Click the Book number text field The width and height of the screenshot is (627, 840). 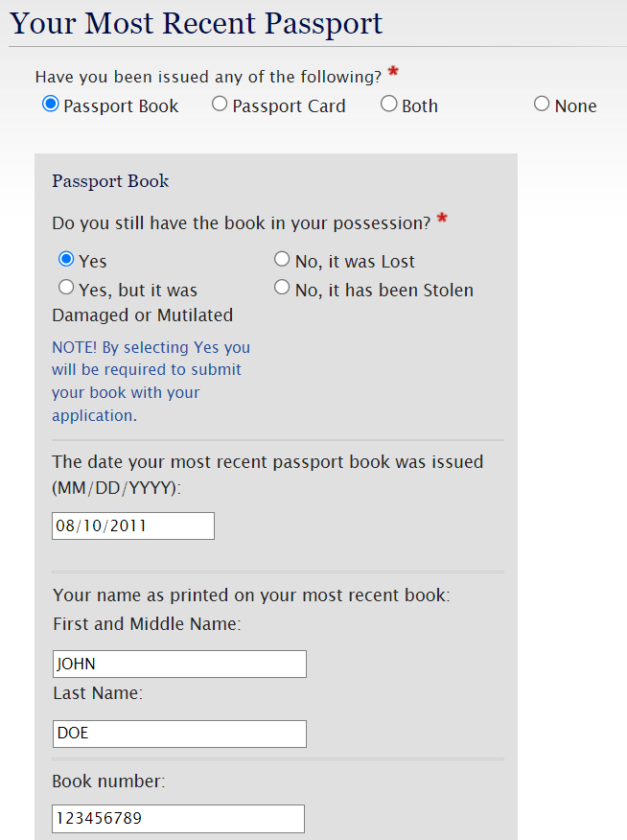pos(178,819)
